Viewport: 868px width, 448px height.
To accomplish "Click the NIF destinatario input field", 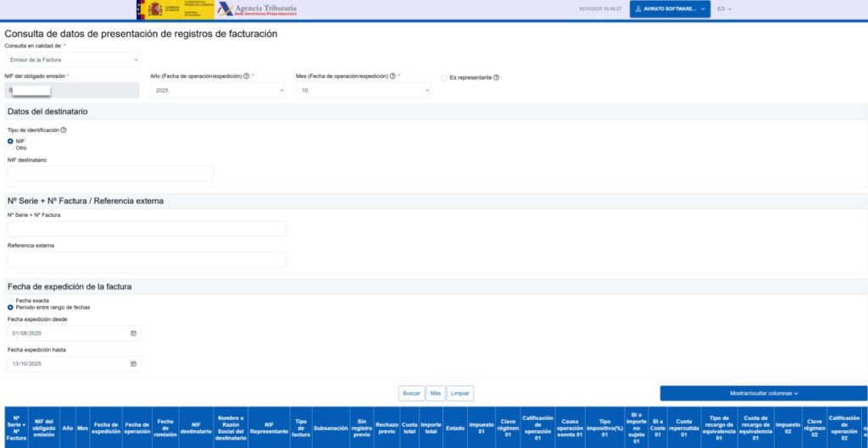I will point(110,174).
